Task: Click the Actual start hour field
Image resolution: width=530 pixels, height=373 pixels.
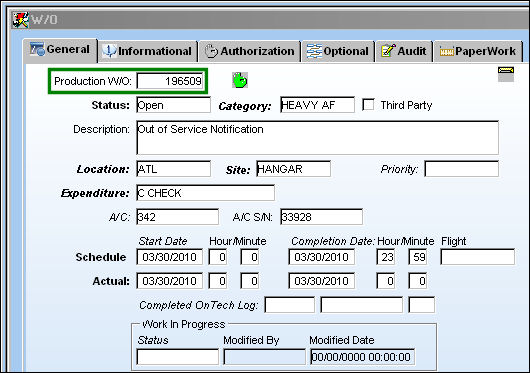Action: [x=218, y=281]
